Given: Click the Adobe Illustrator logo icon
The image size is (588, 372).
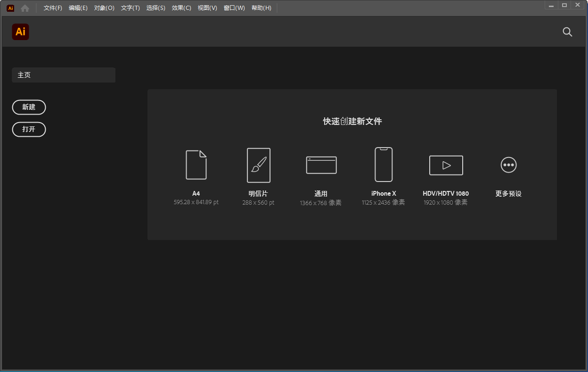Looking at the screenshot, I should [20, 32].
